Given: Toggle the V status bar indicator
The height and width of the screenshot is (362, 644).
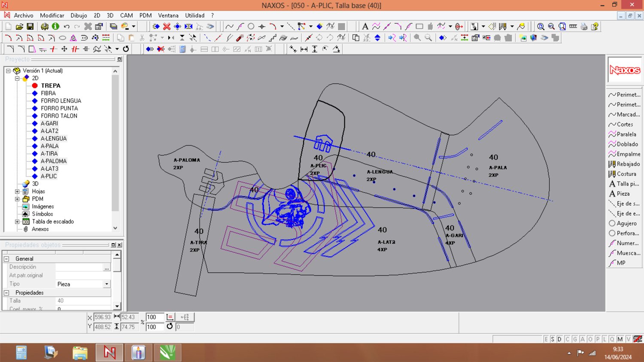Looking at the screenshot, I should (x=628, y=339).
